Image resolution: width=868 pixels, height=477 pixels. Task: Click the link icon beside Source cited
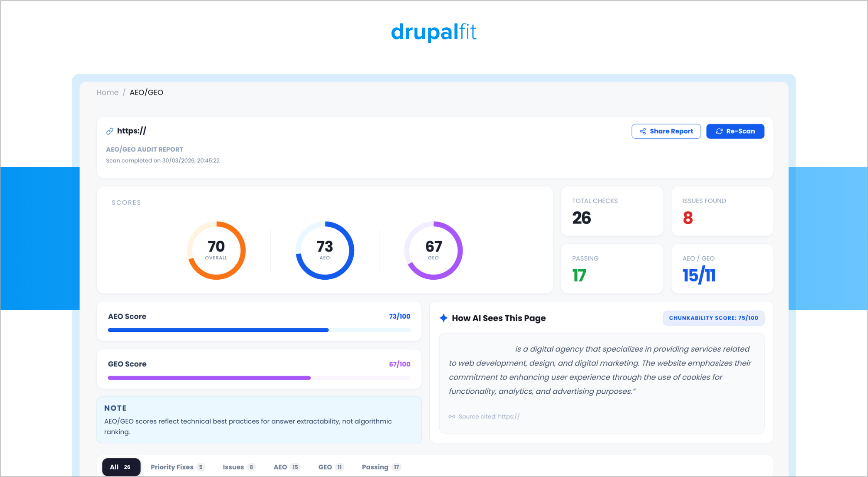452,417
